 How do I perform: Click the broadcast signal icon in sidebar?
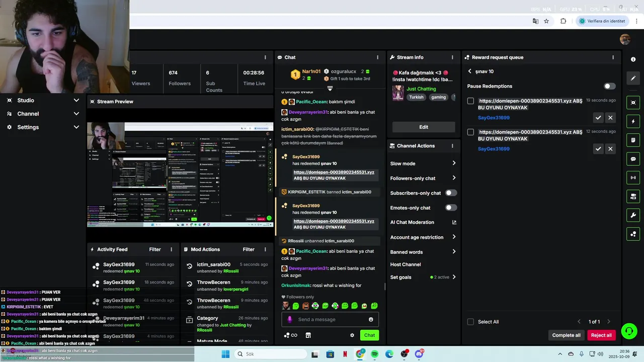click(x=633, y=177)
